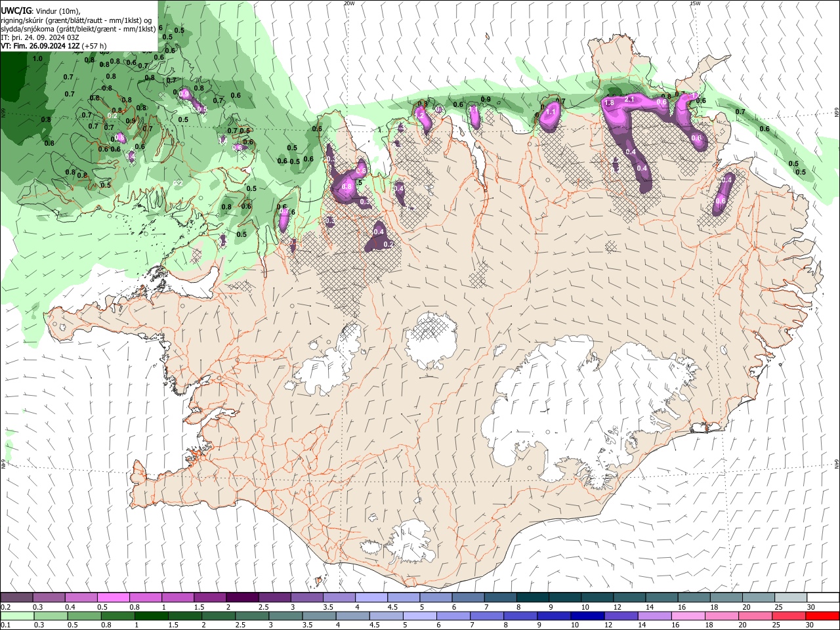This screenshot has width=840, height=630.
Task: Click the '20W' longitude label at the top
Action: pos(349,3)
